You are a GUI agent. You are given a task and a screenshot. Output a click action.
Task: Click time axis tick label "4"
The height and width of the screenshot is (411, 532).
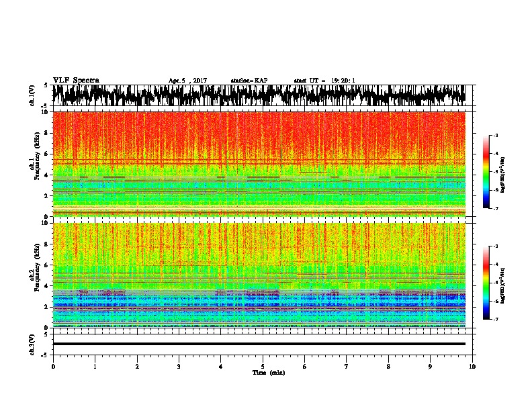(x=220, y=367)
